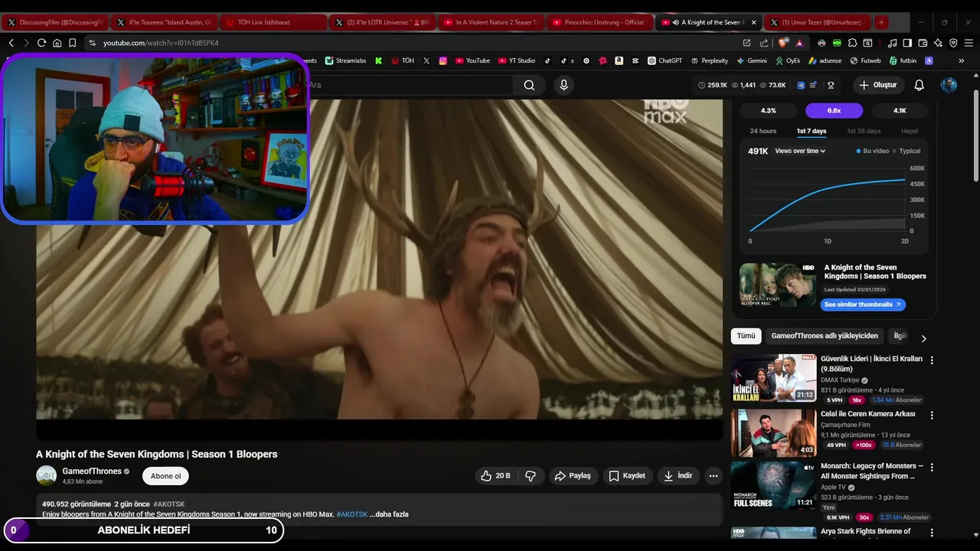Select the 24 hours stats tab

click(x=763, y=131)
